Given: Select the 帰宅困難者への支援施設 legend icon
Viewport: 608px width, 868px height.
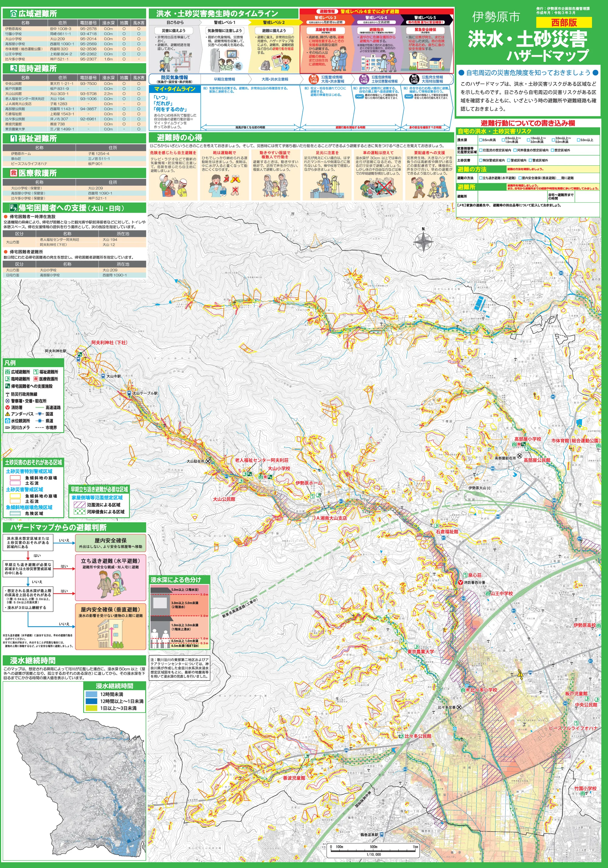Looking at the screenshot, I should coord(8,386).
